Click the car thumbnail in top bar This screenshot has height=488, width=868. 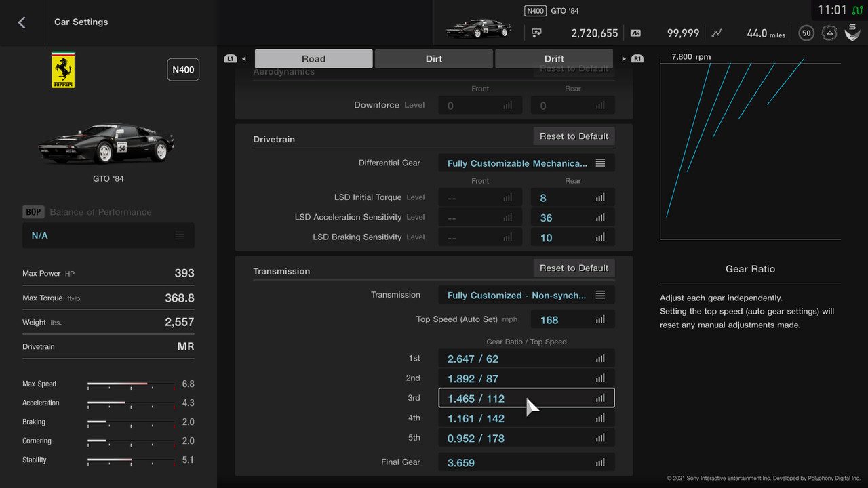click(x=477, y=28)
